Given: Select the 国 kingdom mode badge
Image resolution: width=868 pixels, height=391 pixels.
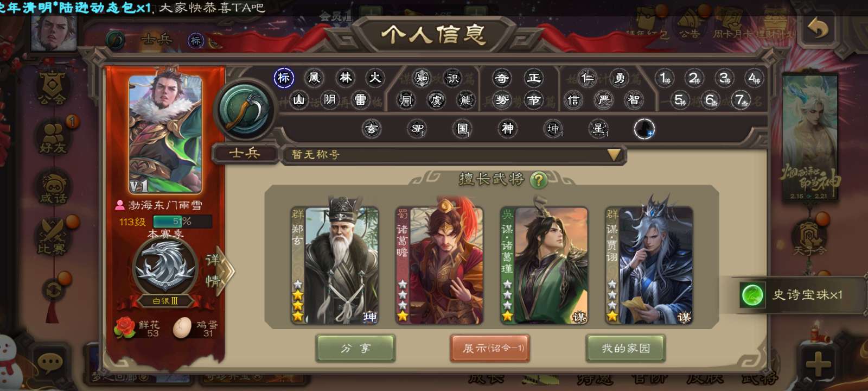Looking at the screenshot, I should [462, 129].
